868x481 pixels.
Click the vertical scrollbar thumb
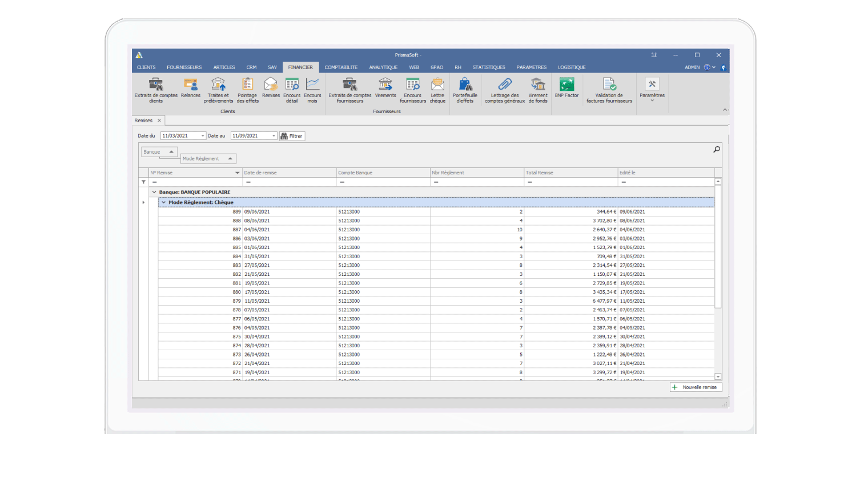pos(718,246)
